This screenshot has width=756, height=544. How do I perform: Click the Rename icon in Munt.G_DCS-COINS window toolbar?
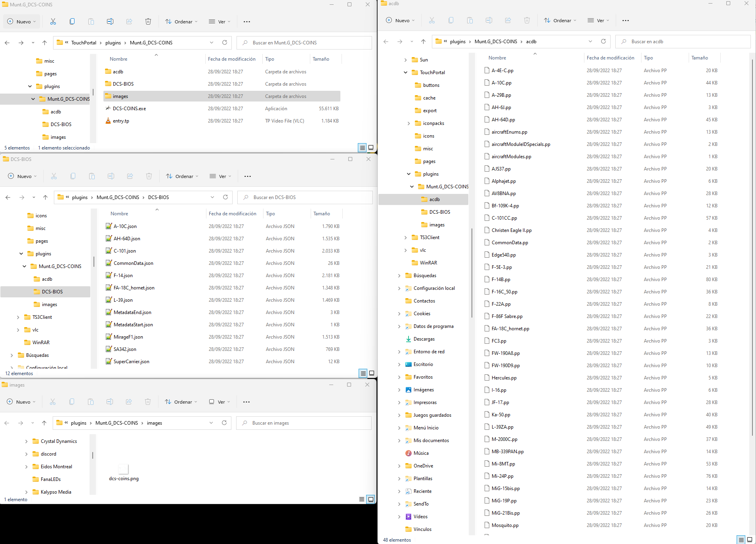click(110, 21)
